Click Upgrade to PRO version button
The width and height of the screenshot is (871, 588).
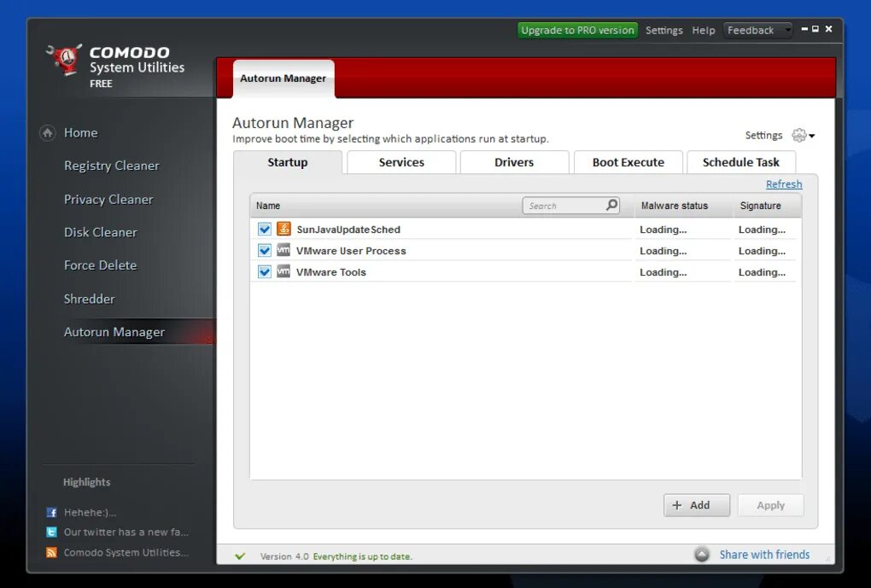tap(578, 30)
